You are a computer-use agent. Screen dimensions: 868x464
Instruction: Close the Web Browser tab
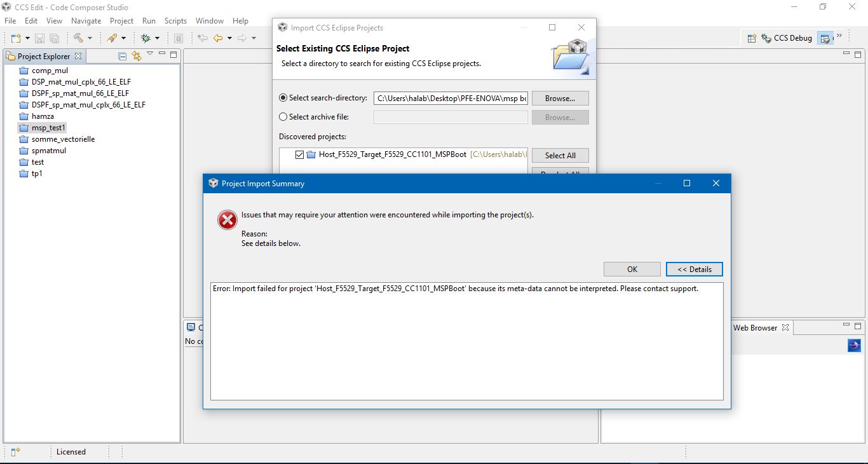click(785, 327)
